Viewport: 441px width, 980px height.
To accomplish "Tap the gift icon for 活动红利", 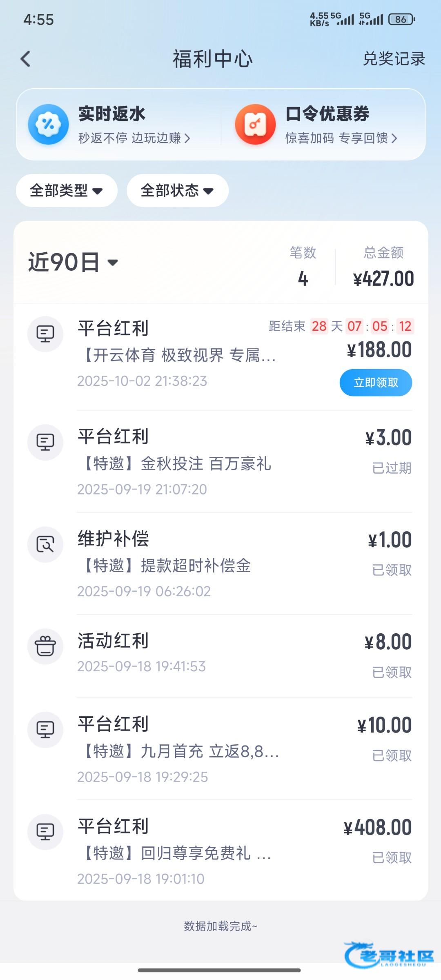I will tap(45, 646).
